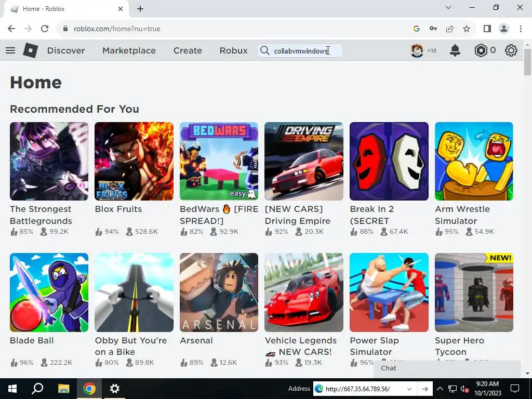Screen dimensions: 532x399
Task: Open Power Slap Simulator thumbnail
Action: pyautogui.click(x=389, y=292)
